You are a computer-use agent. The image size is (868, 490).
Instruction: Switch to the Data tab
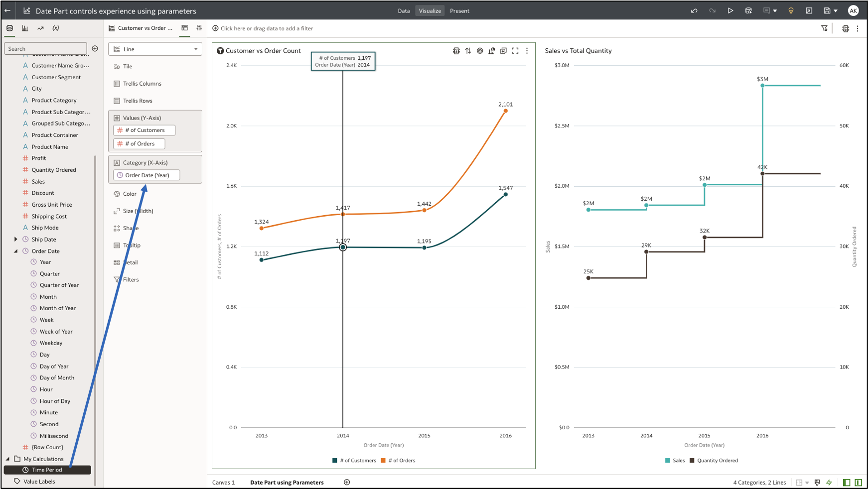click(404, 10)
